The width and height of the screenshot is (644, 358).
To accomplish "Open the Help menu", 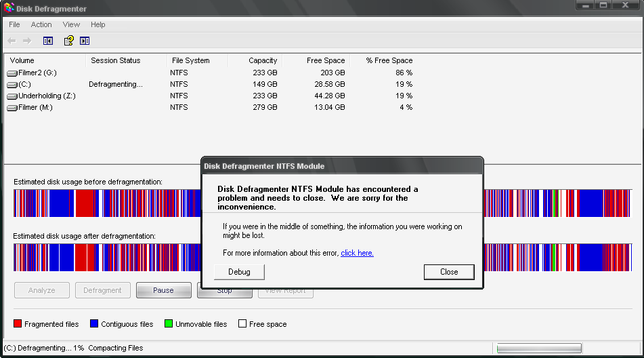I will pyautogui.click(x=98, y=24).
